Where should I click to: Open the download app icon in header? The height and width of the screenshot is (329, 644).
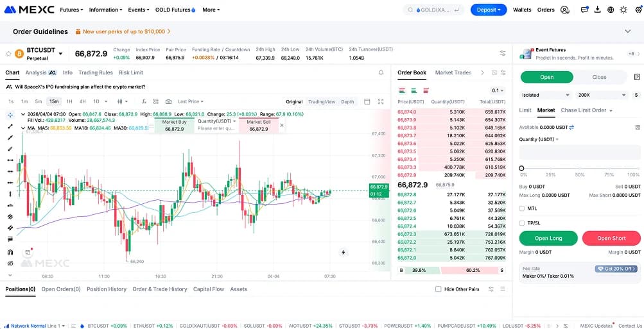pos(598,10)
